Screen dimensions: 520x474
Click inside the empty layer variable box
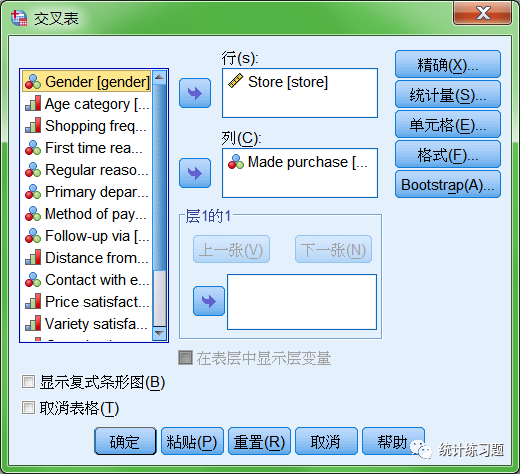coord(302,302)
